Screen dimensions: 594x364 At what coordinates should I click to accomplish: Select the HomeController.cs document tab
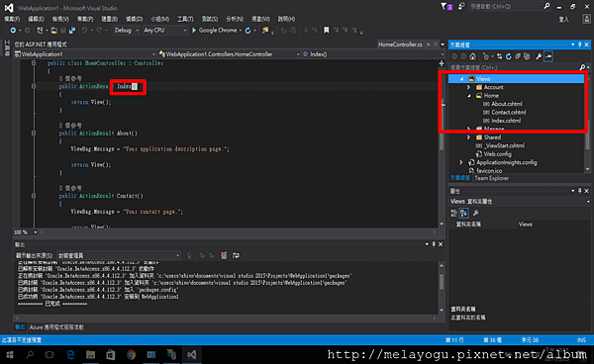pos(400,45)
